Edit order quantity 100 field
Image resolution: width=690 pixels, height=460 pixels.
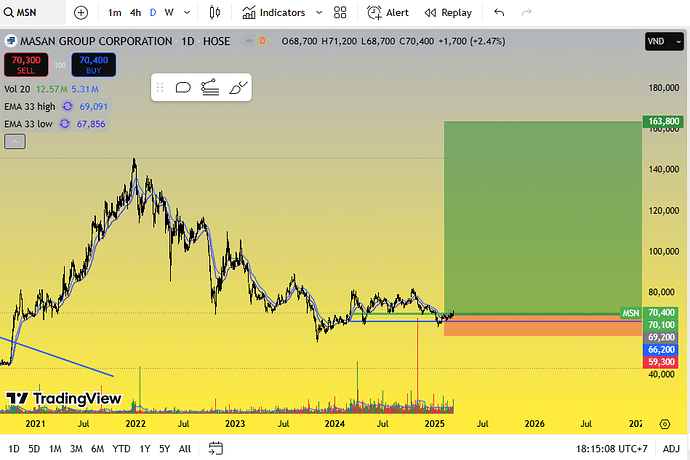(x=60, y=65)
